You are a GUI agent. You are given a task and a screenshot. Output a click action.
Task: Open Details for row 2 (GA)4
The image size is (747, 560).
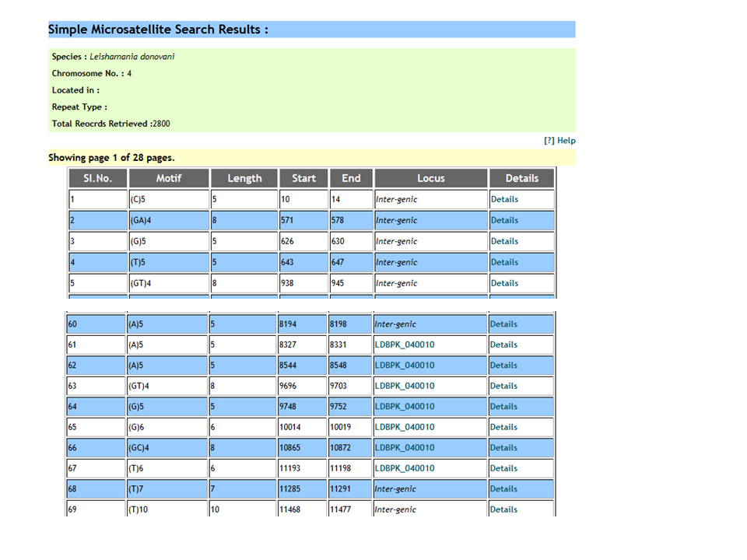504,220
